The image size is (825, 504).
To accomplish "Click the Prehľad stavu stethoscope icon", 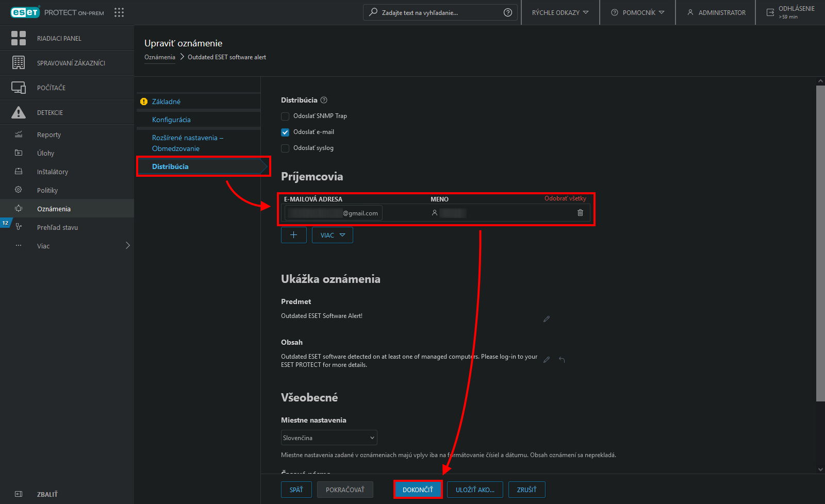I will tap(19, 227).
